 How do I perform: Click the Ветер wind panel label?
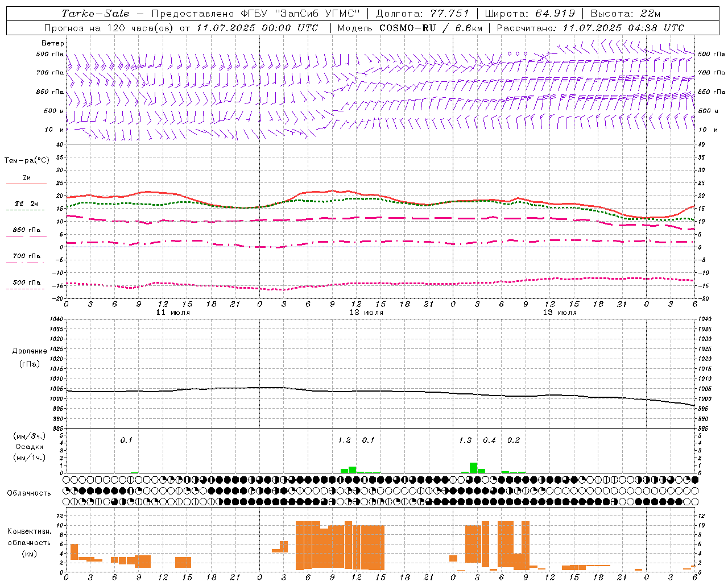[53, 43]
